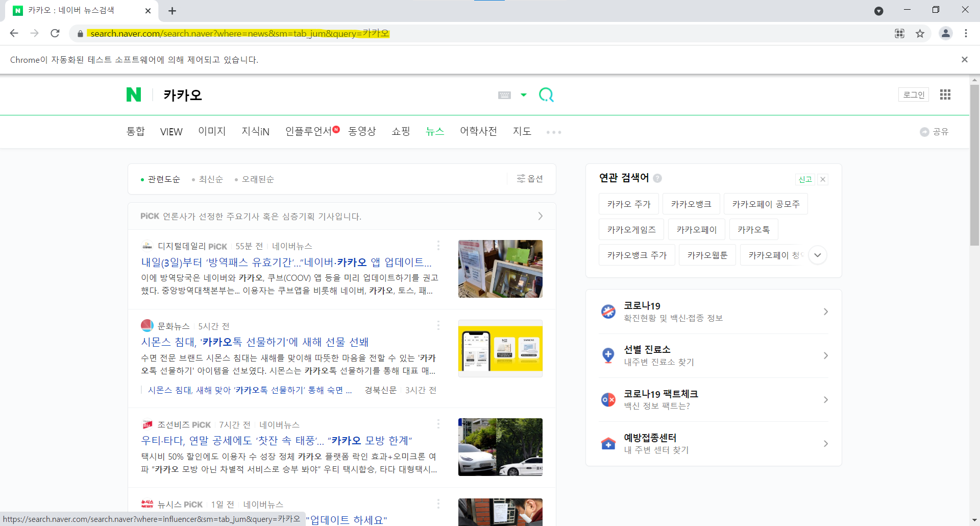Reload the page
The height and width of the screenshot is (526, 980).
55,33
